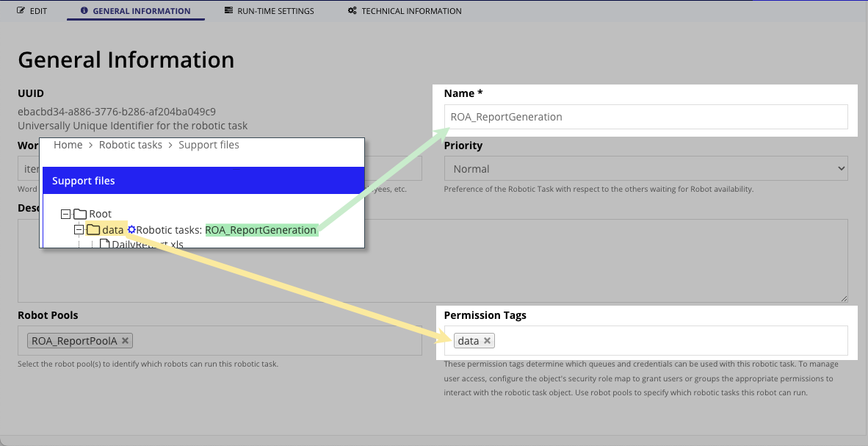868x446 pixels.
Task: Click the info icon beside GENERAL INFORMATION
Action: point(84,11)
